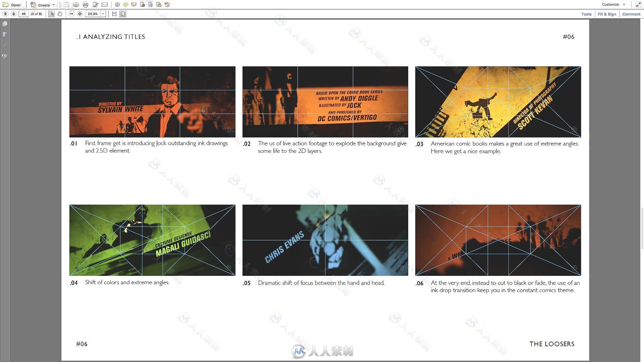Viewport: 644px width, 362px height.
Task: Click caption starting 'At the very end, instead'
Action: point(505,287)
